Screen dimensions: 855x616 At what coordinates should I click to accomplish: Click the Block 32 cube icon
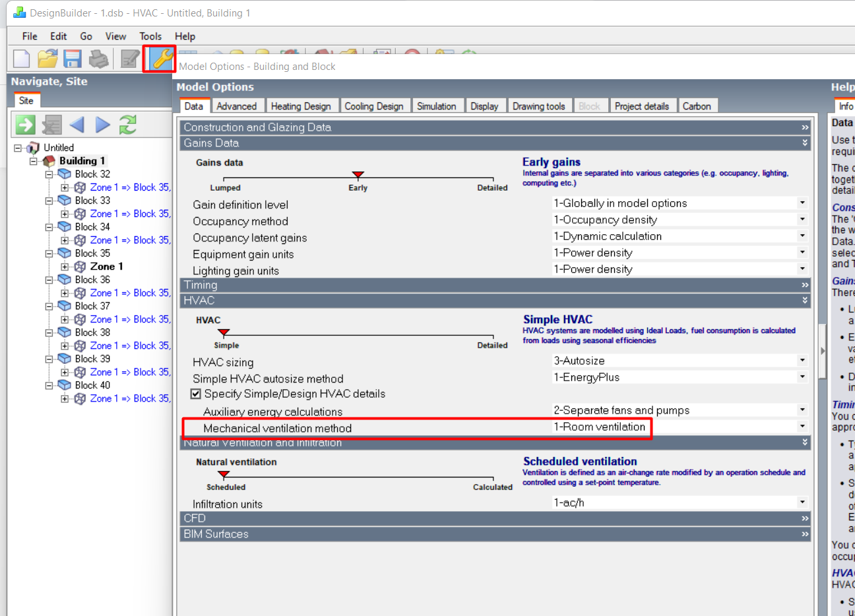[65, 174]
